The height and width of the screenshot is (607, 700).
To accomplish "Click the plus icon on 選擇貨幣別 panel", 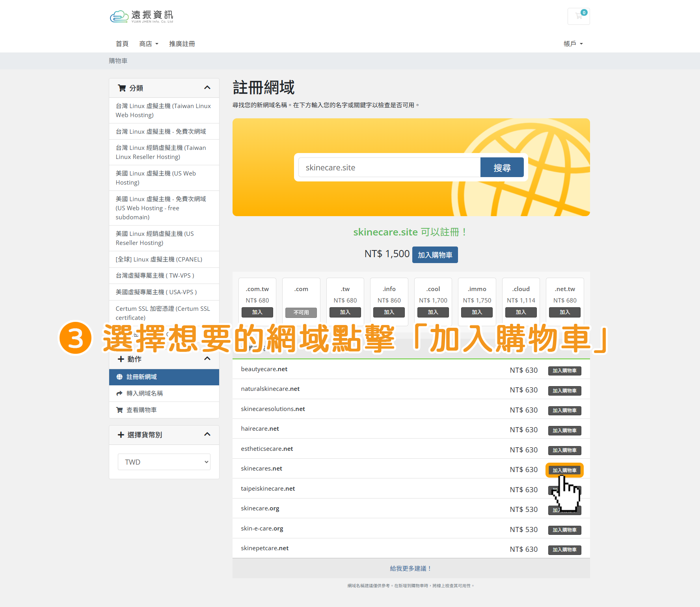I will pos(120,435).
